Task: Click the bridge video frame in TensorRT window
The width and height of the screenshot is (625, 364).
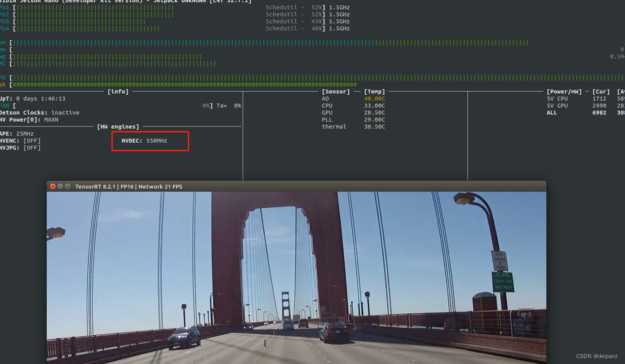Action: 297,277
